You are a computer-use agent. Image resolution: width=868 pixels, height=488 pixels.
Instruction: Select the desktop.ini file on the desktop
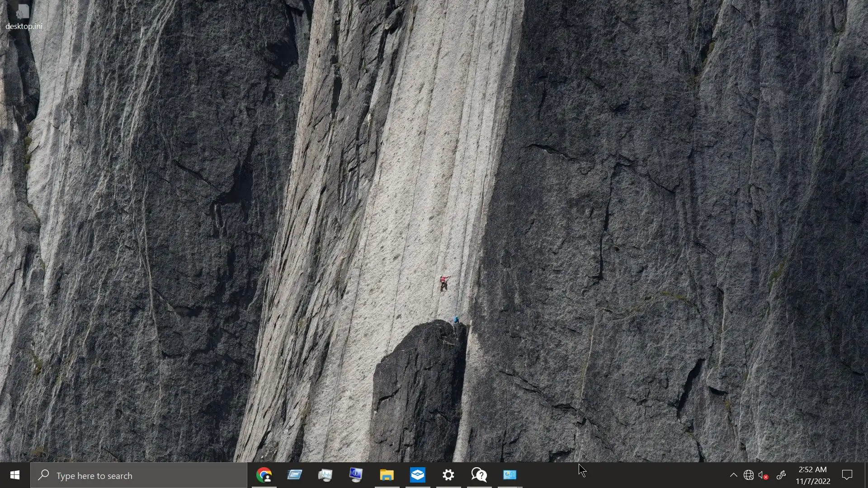point(24,16)
